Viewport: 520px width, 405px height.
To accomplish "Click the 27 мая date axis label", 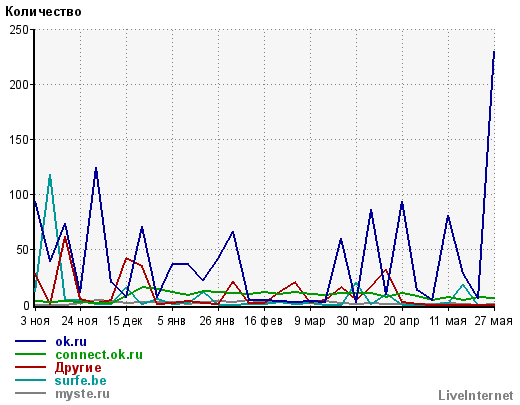I will point(494,321).
